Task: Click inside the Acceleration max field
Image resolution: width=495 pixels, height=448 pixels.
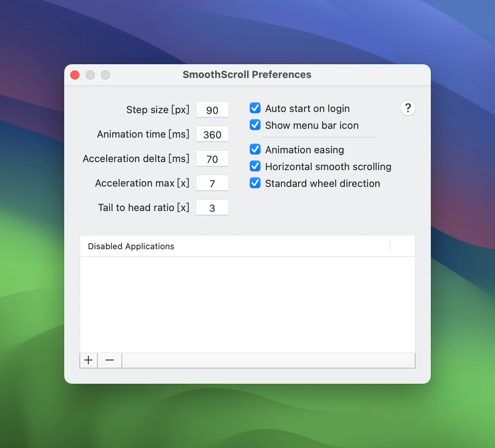Action: pos(212,183)
